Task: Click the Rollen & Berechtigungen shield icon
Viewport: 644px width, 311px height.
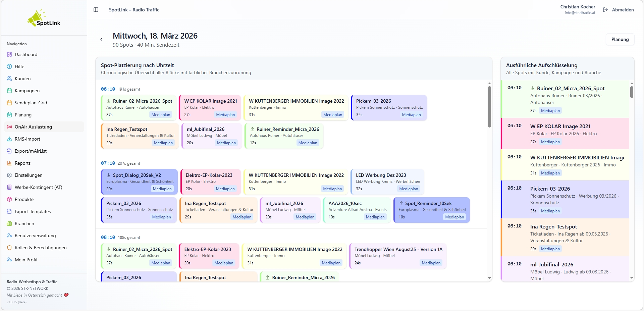Action: coord(9,248)
